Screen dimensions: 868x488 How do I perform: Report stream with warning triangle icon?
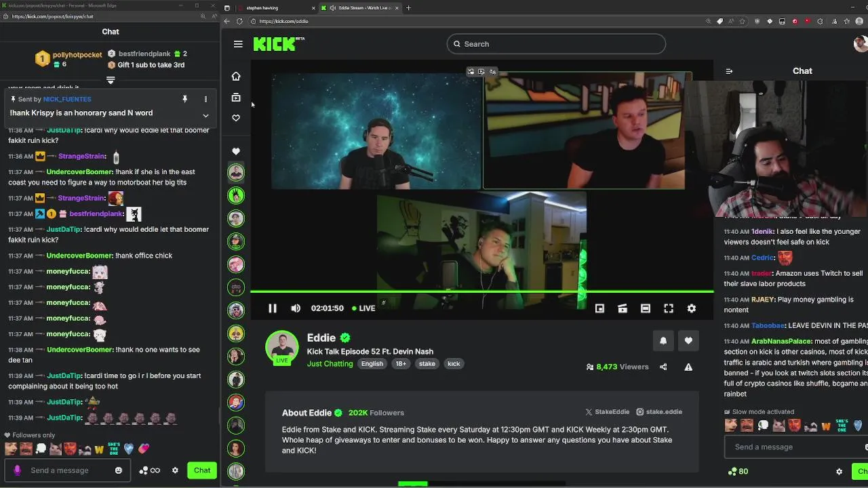[x=688, y=367]
